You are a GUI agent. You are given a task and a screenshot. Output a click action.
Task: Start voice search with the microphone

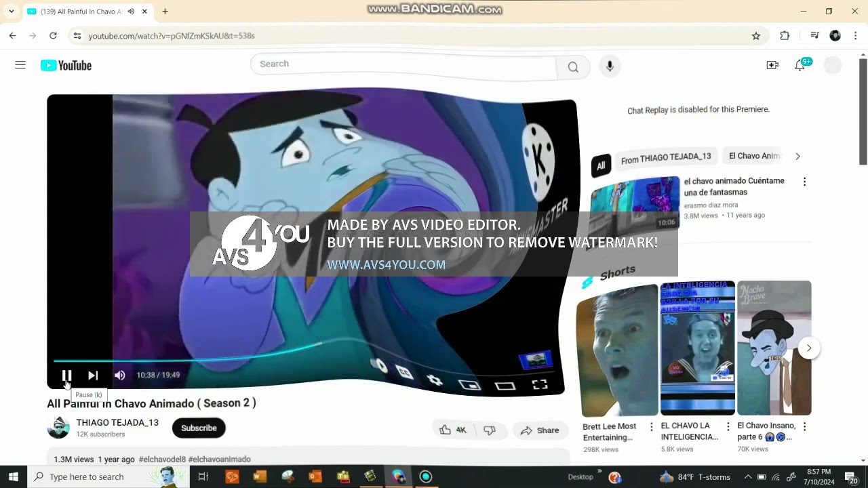(610, 66)
